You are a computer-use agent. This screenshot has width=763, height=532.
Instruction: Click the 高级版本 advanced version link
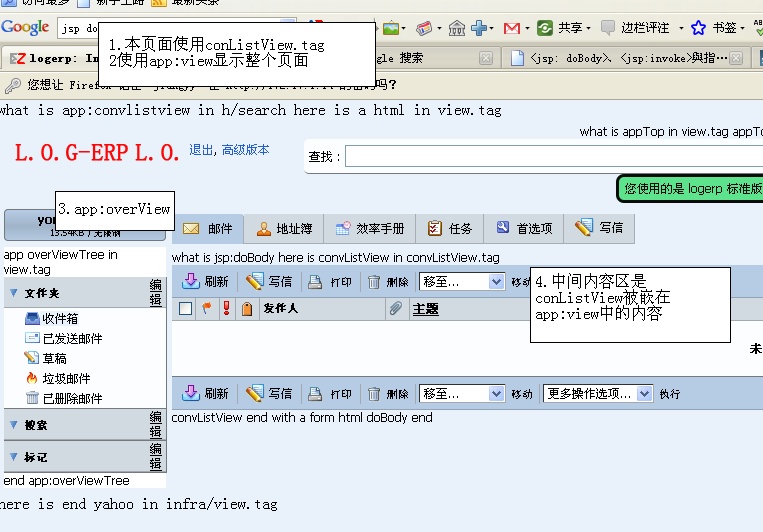point(245,150)
